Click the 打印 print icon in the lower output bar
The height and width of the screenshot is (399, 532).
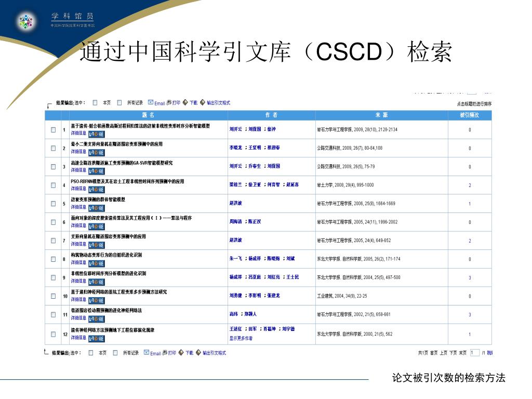165,353
